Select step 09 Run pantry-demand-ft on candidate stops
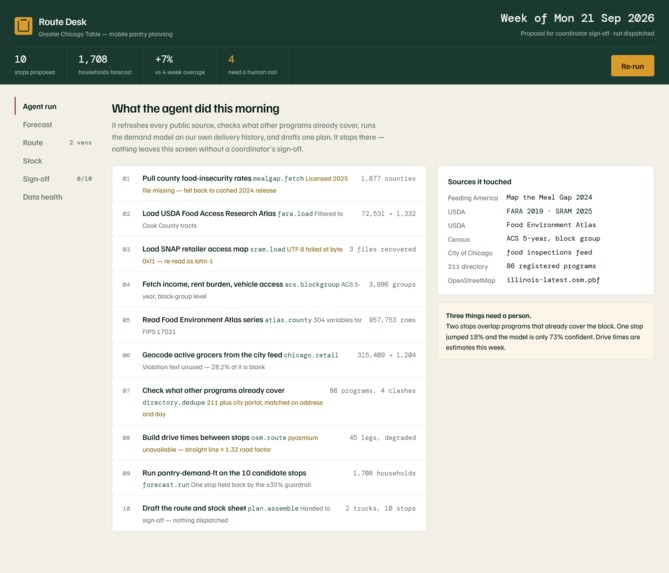The width and height of the screenshot is (669, 573). pos(269,478)
